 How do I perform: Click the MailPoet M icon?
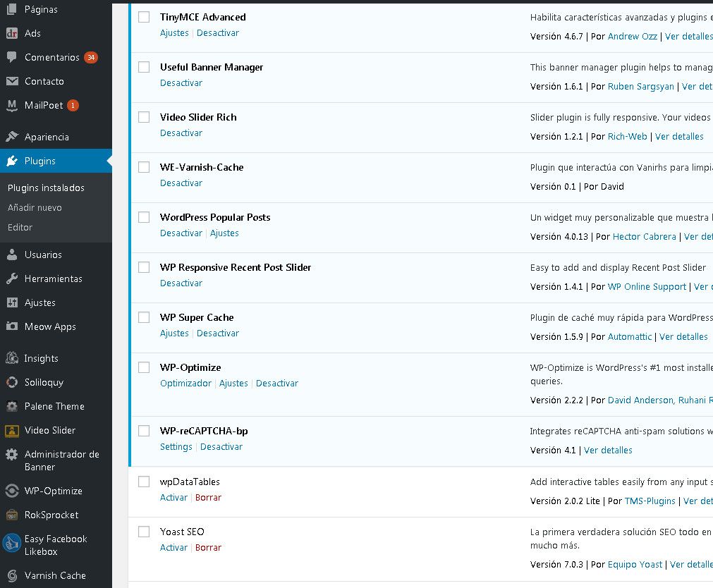tap(12, 106)
